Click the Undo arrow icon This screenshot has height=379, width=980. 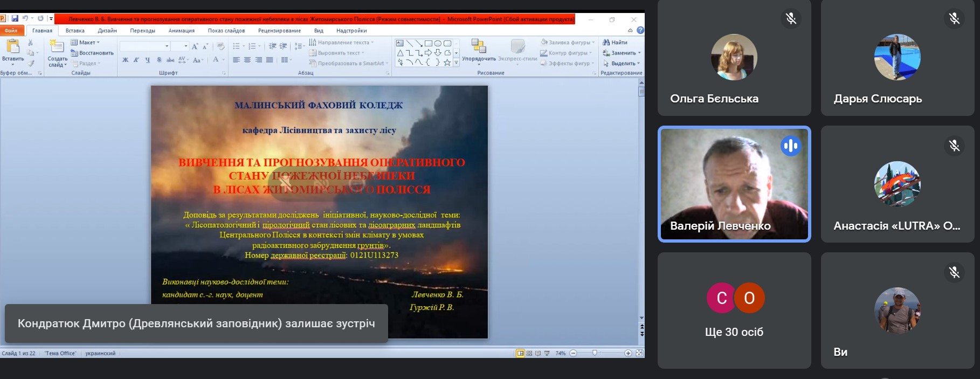pyautogui.click(x=25, y=18)
